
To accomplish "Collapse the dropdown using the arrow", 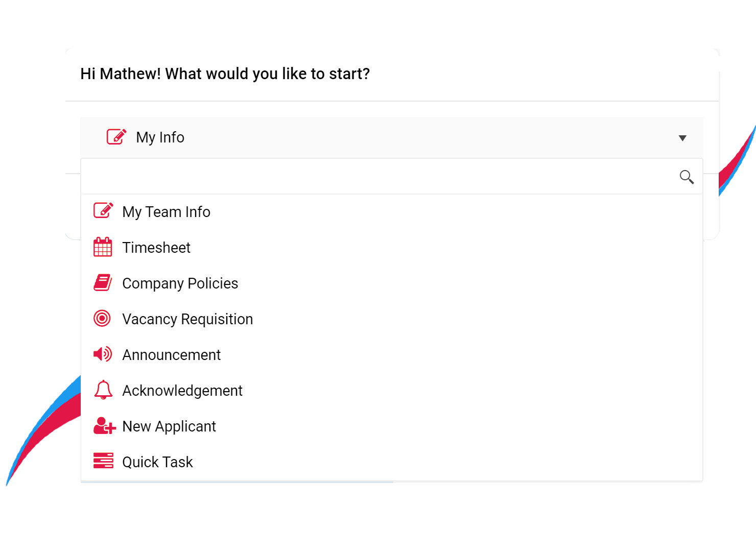I will tap(682, 138).
